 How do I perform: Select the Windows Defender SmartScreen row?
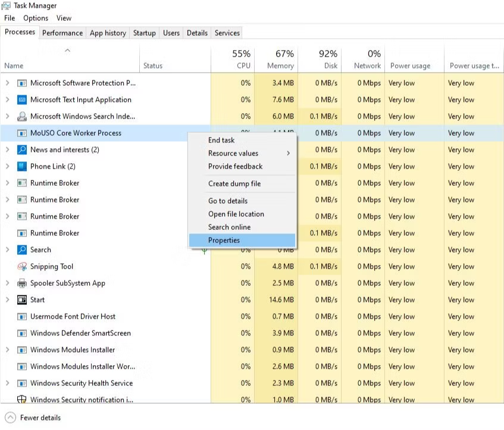click(252, 333)
